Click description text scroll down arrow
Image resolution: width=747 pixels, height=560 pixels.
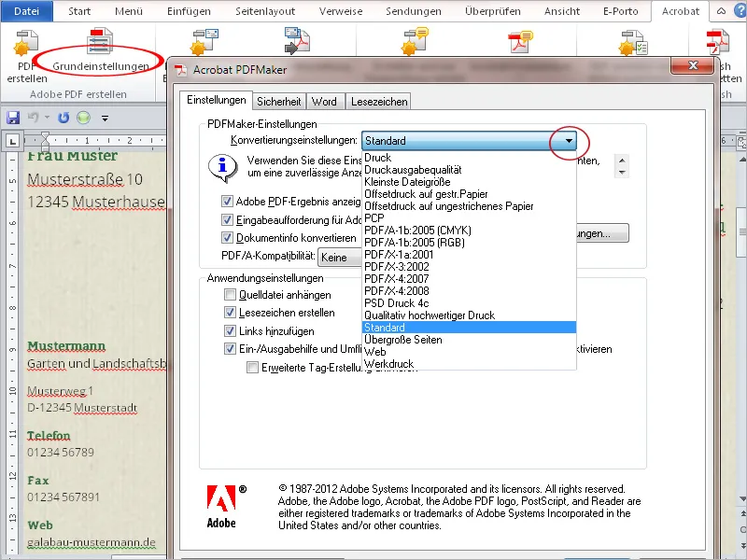click(x=622, y=173)
